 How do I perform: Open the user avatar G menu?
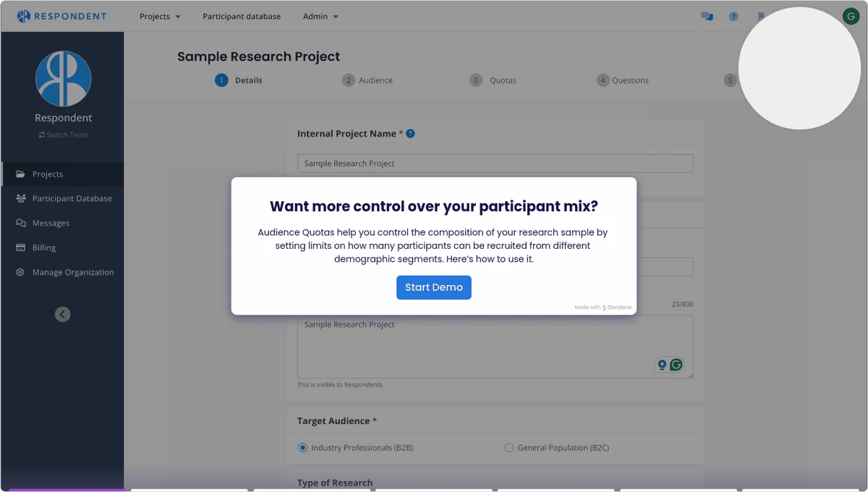851,17
